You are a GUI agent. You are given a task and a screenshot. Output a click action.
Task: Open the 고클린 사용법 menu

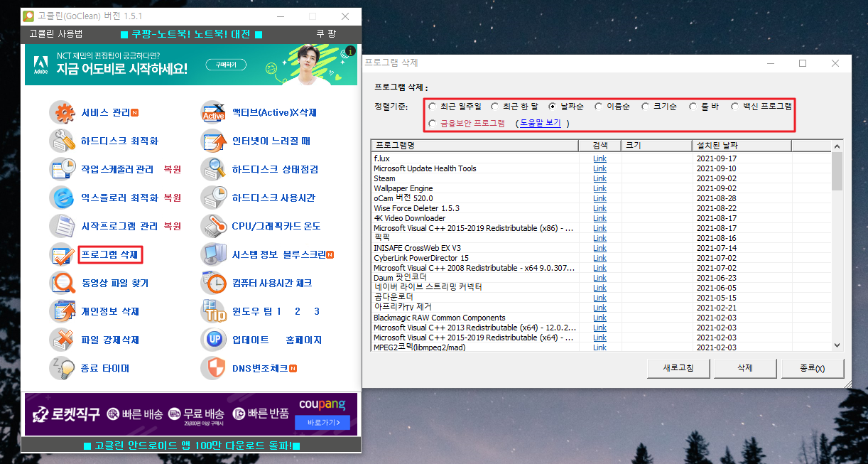point(56,34)
